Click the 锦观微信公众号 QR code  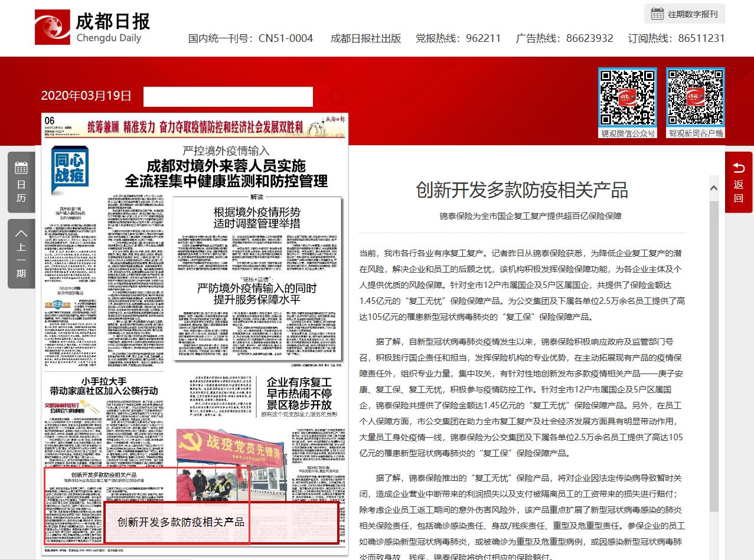627,97
